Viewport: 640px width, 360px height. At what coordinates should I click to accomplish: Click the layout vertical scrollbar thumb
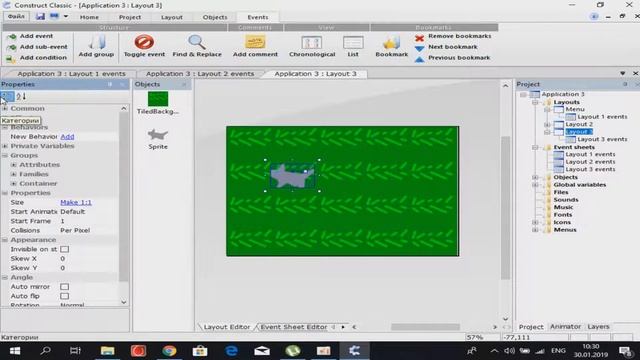pyautogui.click(x=505, y=207)
